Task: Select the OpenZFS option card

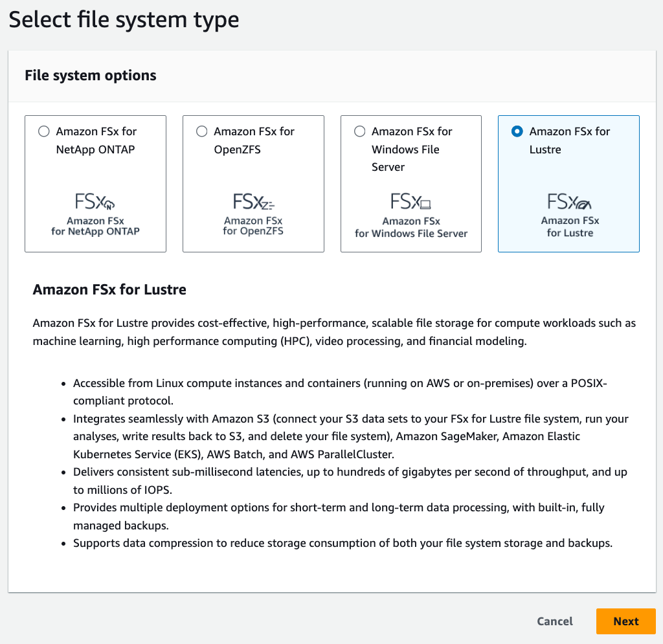Action: click(253, 183)
